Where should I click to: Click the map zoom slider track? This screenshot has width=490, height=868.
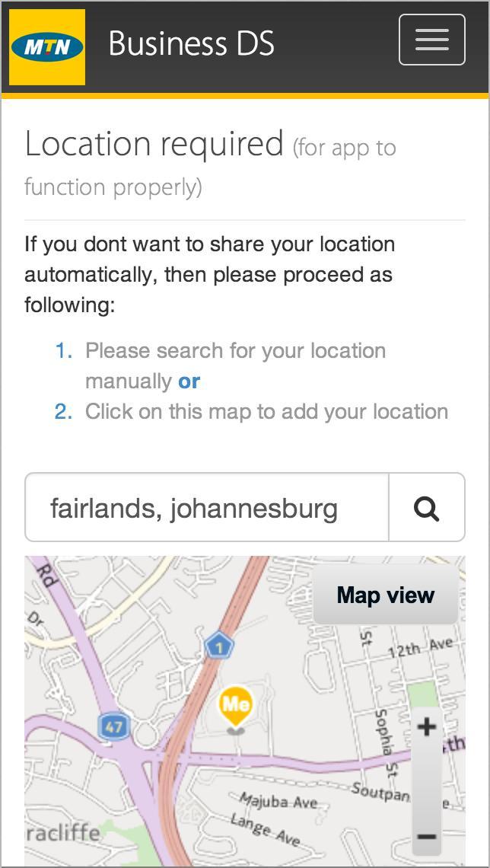pyautogui.click(x=426, y=782)
